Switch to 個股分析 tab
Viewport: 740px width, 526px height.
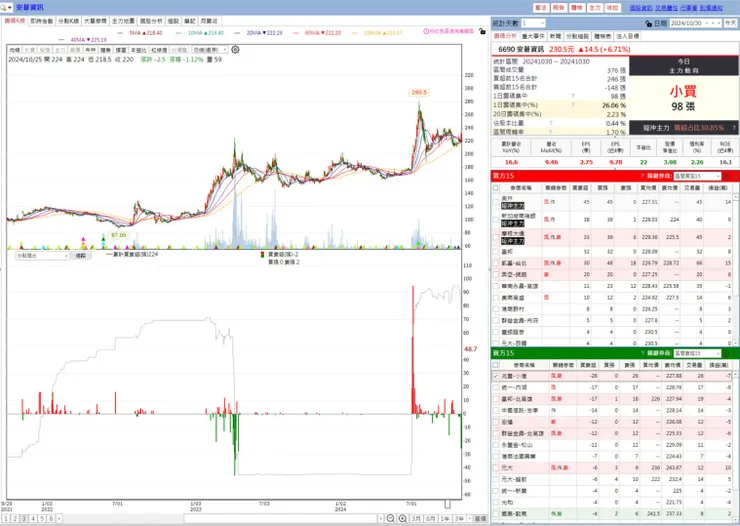(151, 21)
